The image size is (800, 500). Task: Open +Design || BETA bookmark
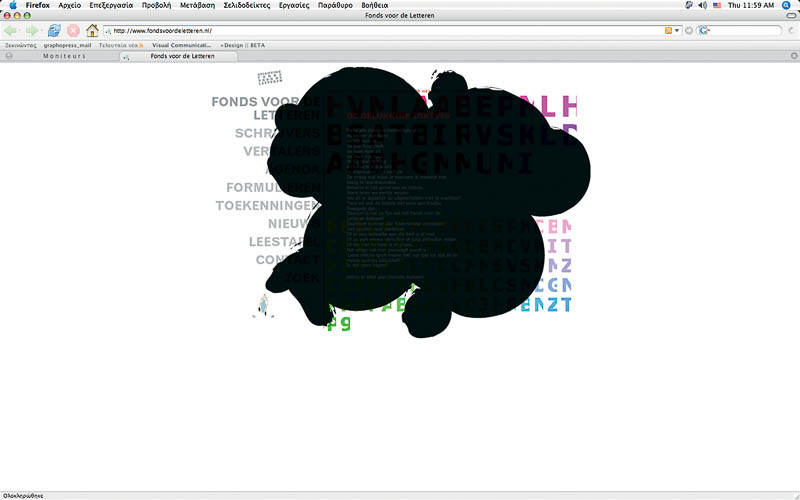point(242,45)
